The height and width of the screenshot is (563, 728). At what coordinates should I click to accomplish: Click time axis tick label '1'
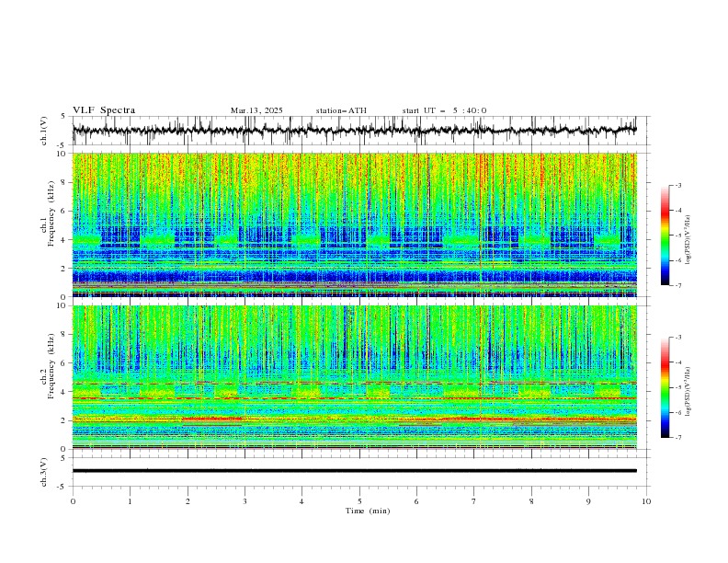(130, 501)
